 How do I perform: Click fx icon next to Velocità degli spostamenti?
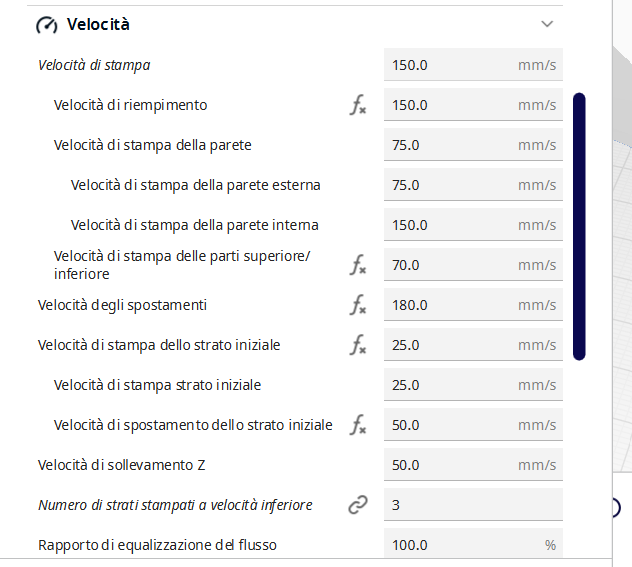coord(358,305)
